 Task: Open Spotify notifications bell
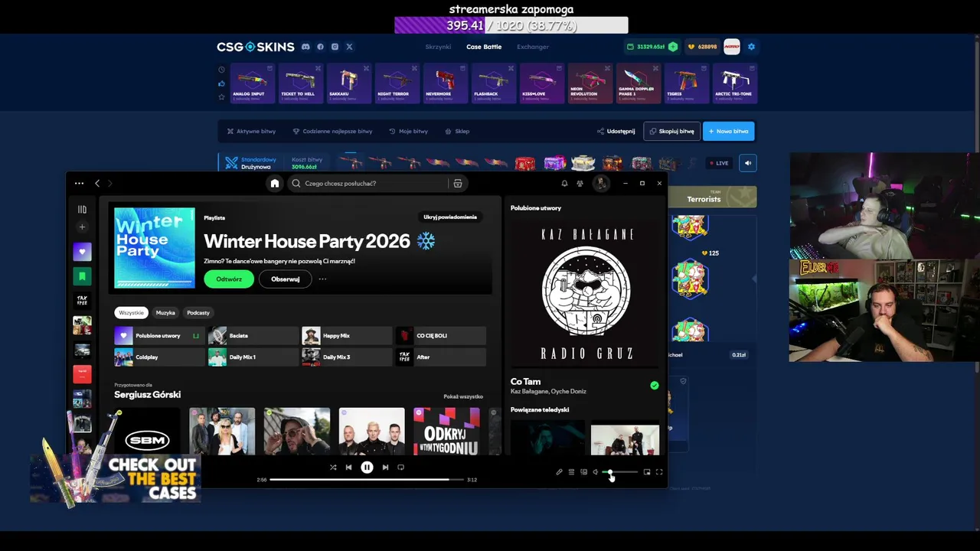[x=564, y=184]
